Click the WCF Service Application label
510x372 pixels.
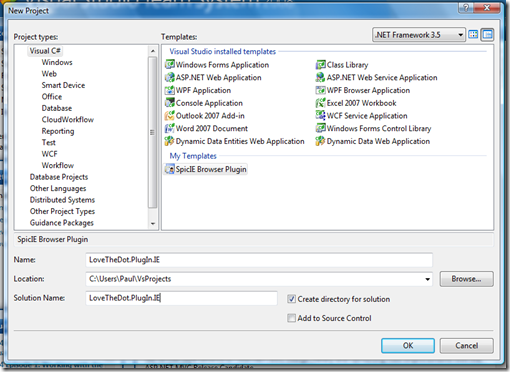click(x=367, y=116)
